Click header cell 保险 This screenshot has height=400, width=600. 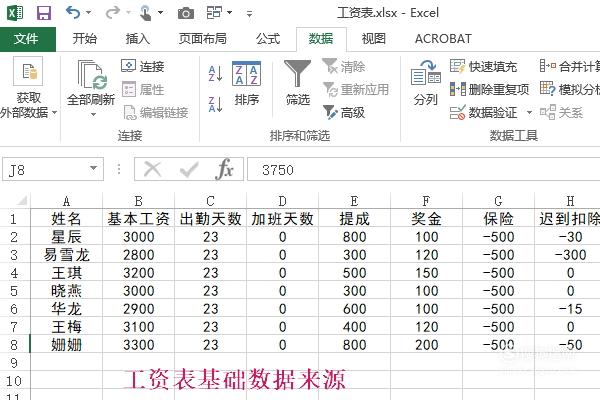coord(498,219)
